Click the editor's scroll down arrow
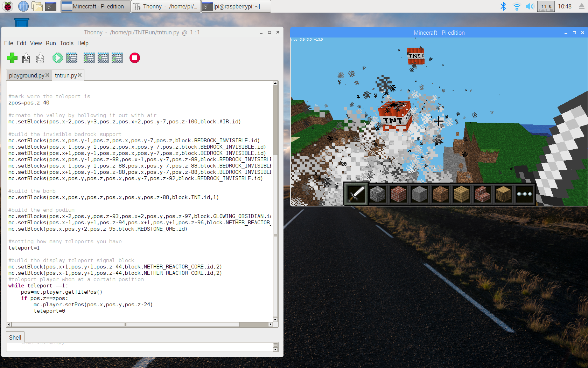The image size is (588, 368). (x=275, y=319)
